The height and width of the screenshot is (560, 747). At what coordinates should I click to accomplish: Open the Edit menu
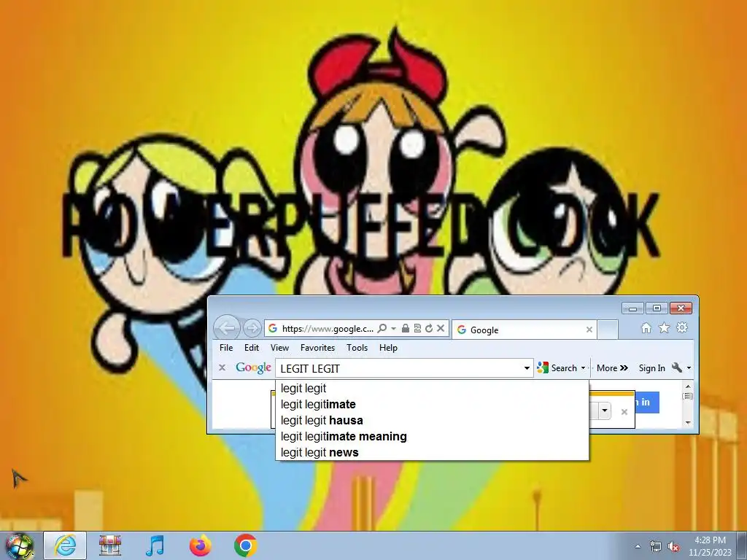[252, 348]
